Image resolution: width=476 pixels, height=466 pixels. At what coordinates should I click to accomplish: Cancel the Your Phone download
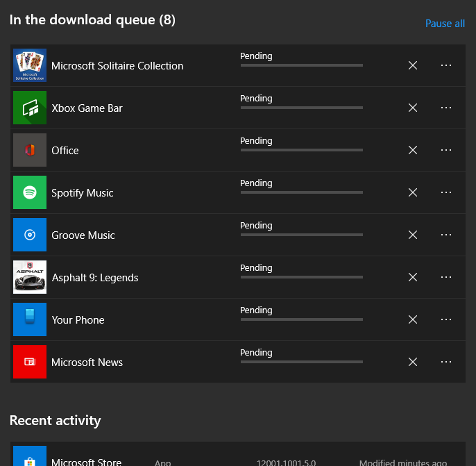coord(413,319)
